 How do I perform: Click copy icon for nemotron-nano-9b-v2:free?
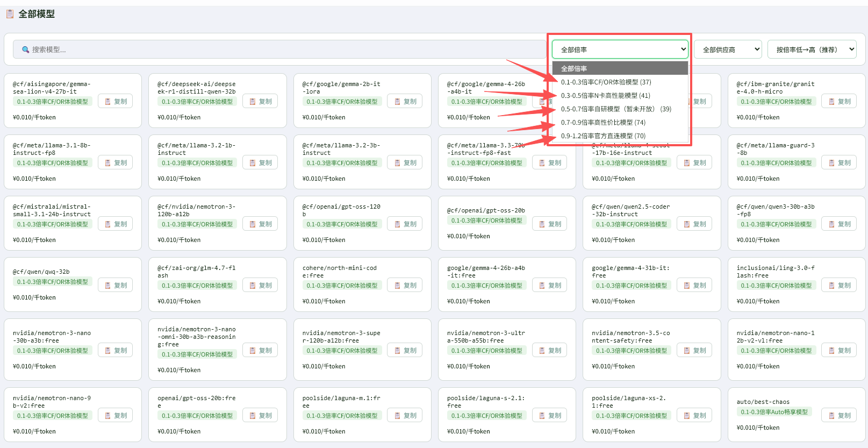click(x=108, y=416)
